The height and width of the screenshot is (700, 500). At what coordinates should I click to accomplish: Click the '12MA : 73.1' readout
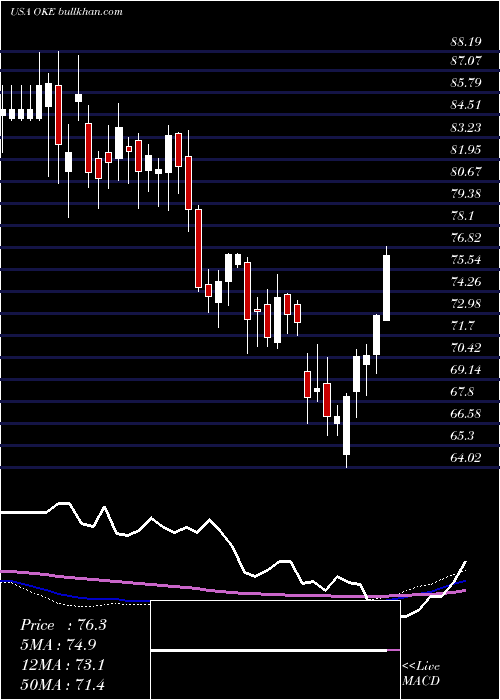point(63,665)
